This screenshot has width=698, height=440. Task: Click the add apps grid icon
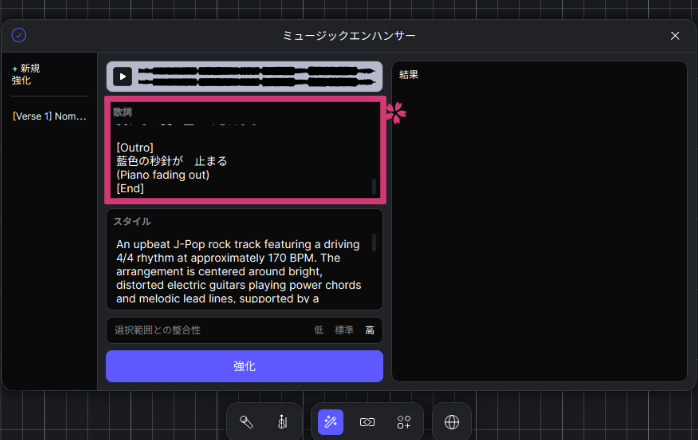tap(404, 422)
